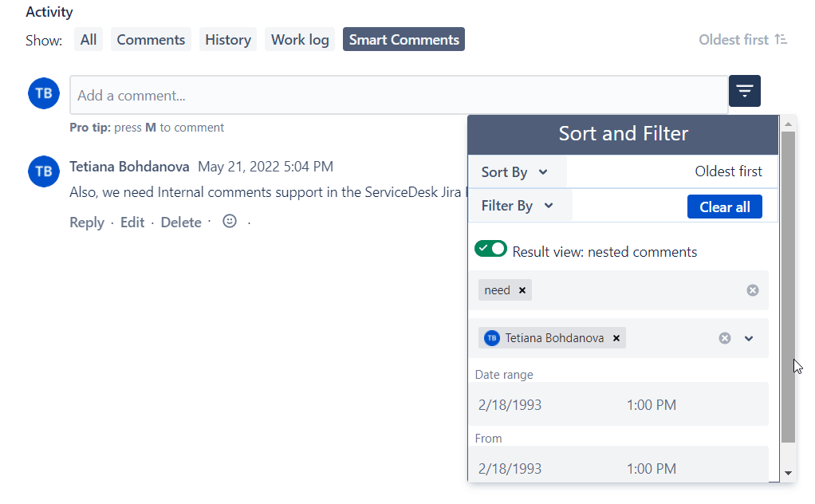The height and width of the screenshot is (504, 815).
Task: Remove the 'need' keyword tag
Action: click(x=522, y=290)
